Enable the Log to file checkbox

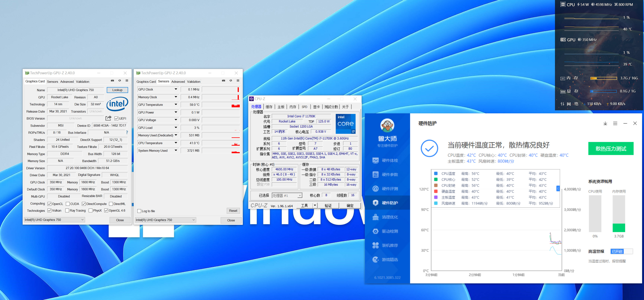[139, 211]
